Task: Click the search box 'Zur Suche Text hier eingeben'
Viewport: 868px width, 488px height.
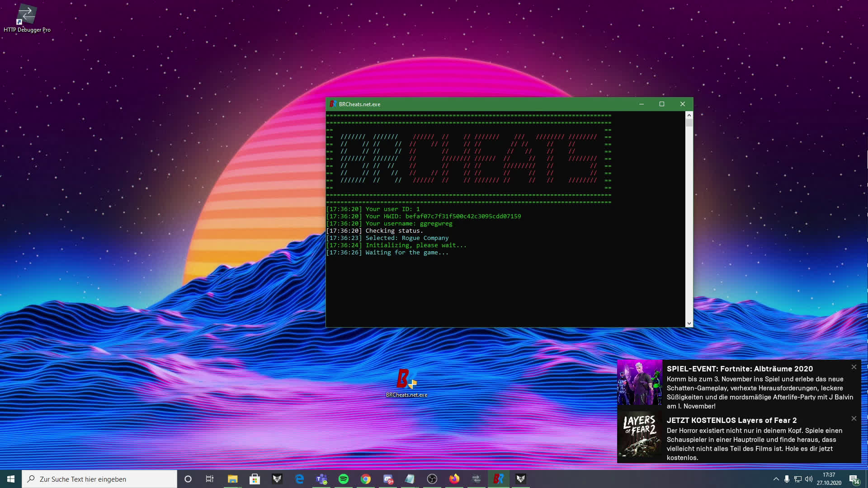Action: point(99,479)
